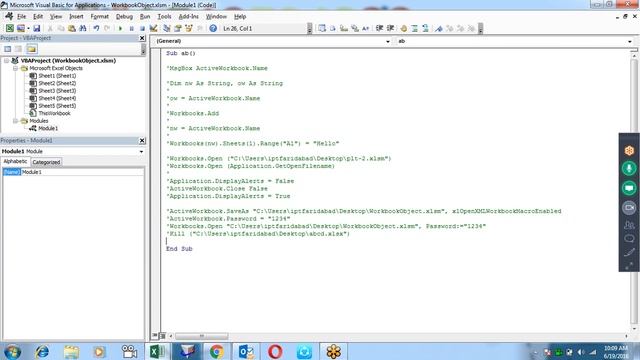Click the Quick Info icon

point(344,28)
